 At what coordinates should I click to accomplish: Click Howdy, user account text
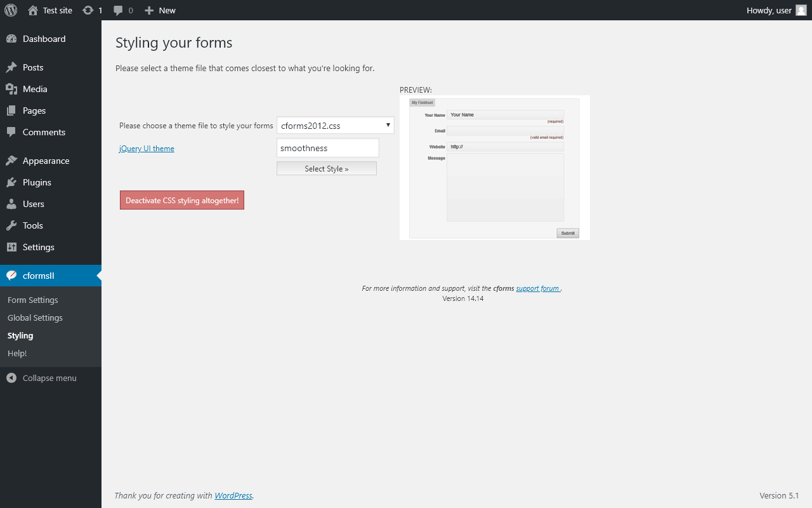point(769,10)
